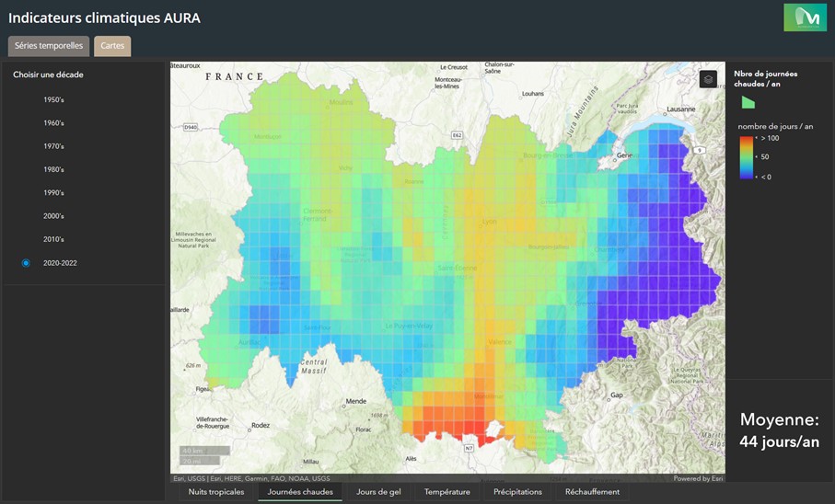Select the 1960's decade option
835x504 pixels.
click(x=53, y=123)
